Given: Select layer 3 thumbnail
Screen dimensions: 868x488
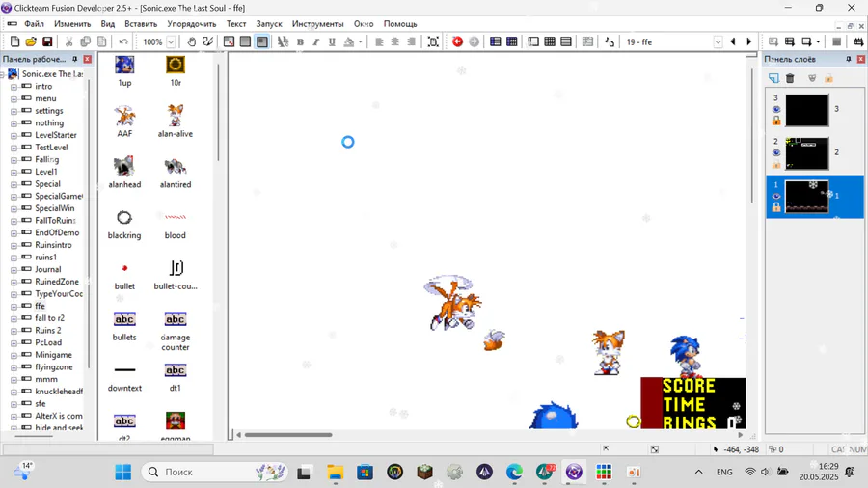Looking at the screenshot, I should (x=806, y=110).
